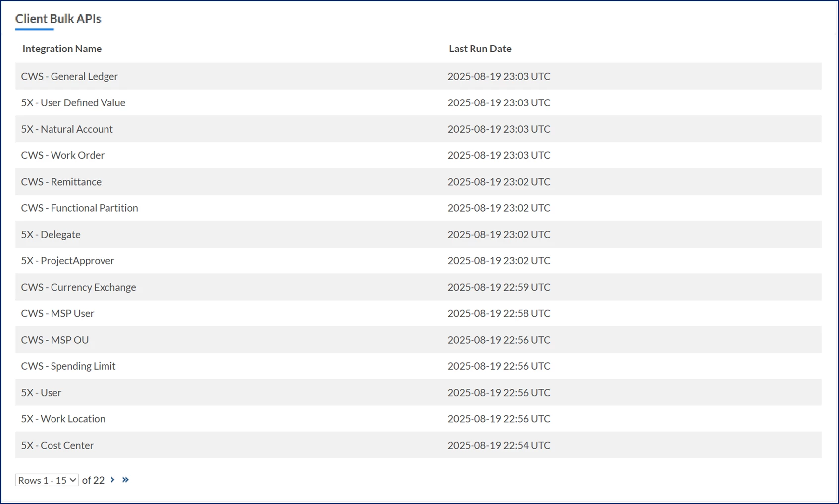Select 5X - Natural Account integration
This screenshot has height=504, width=839.
point(67,129)
